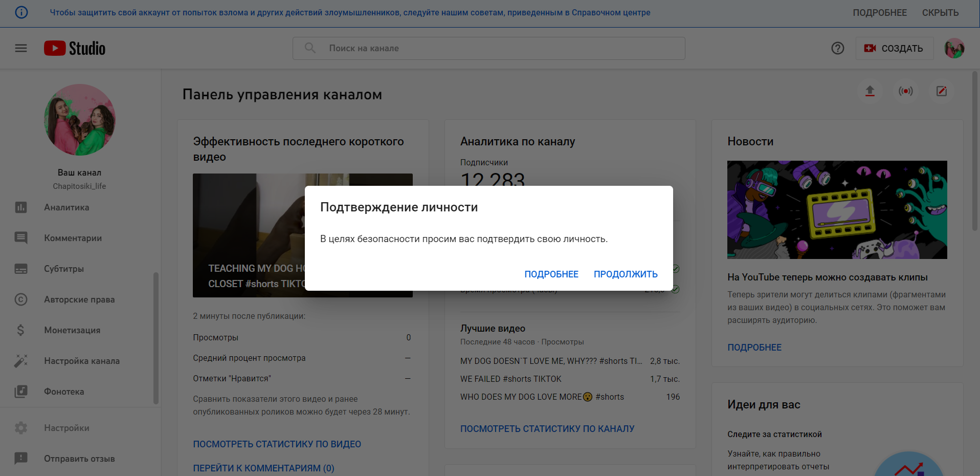Click ПОДРОБНЕЕ in the identity dialog
The width and height of the screenshot is (980, 476).
click(x=551, y=274)
